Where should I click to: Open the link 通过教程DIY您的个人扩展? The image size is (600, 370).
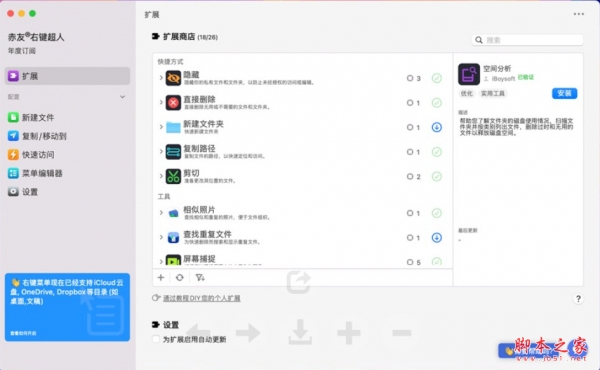[x=202, y=298]
